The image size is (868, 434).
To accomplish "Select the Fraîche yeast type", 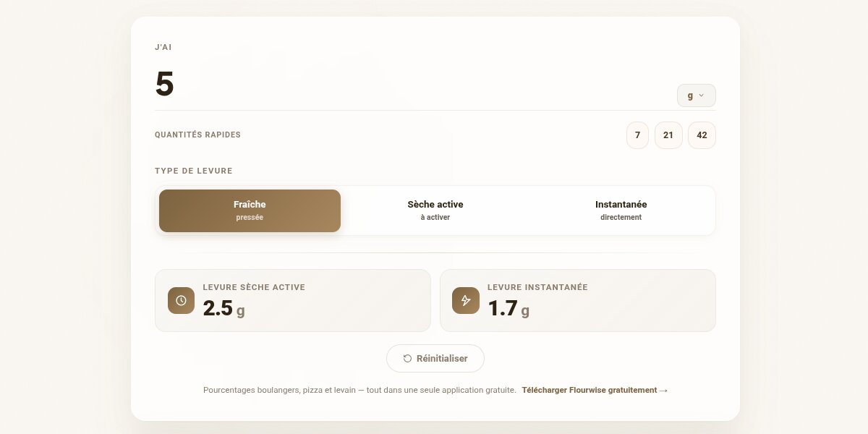I will 250,210.
